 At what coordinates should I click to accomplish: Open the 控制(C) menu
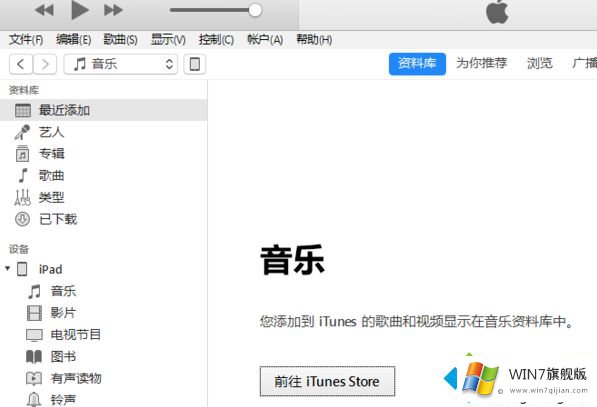click(x=216, y=39)
